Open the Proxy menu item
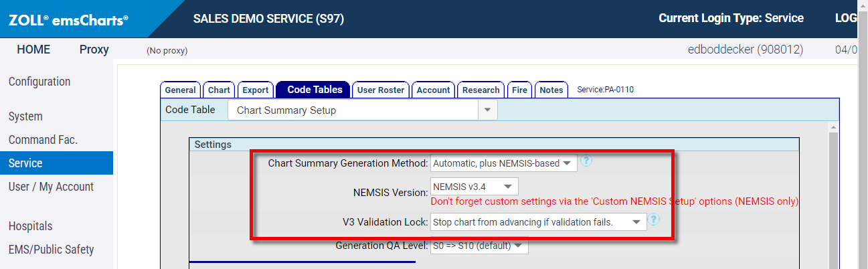868x269 pixels. 94,50
